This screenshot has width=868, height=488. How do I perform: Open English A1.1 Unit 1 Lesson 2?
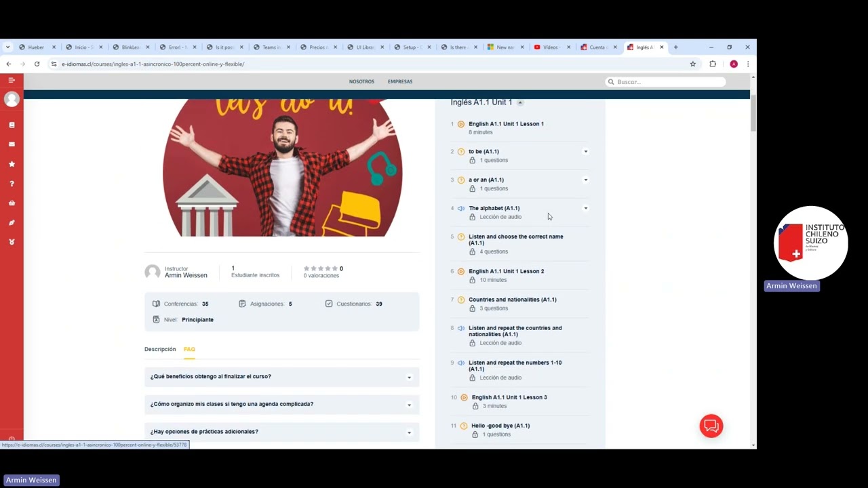506,271
